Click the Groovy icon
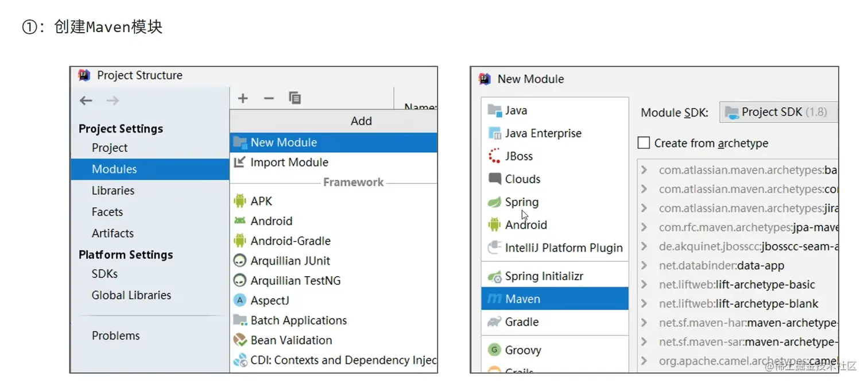The image size is (868, 383). pyautogui.click(x=494, y=350)
